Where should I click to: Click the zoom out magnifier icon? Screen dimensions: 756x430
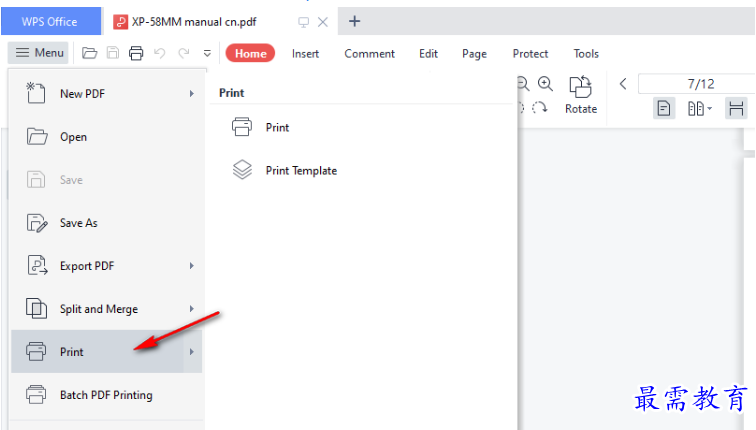click(x=523, y=84)
